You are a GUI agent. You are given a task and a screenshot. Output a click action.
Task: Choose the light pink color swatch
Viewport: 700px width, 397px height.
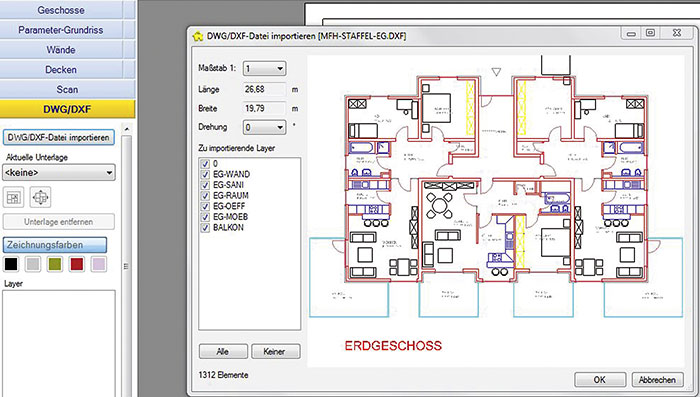99,264
